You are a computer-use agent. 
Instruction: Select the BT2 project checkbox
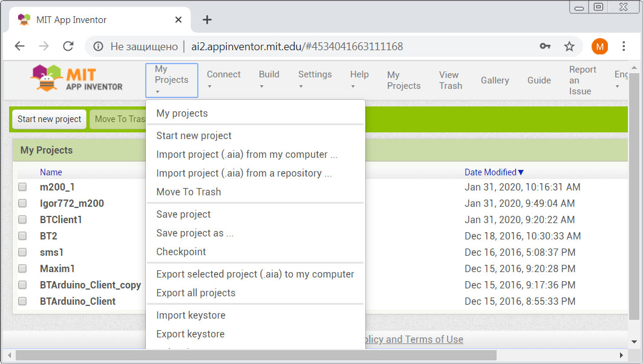click(x=22, y=236)
